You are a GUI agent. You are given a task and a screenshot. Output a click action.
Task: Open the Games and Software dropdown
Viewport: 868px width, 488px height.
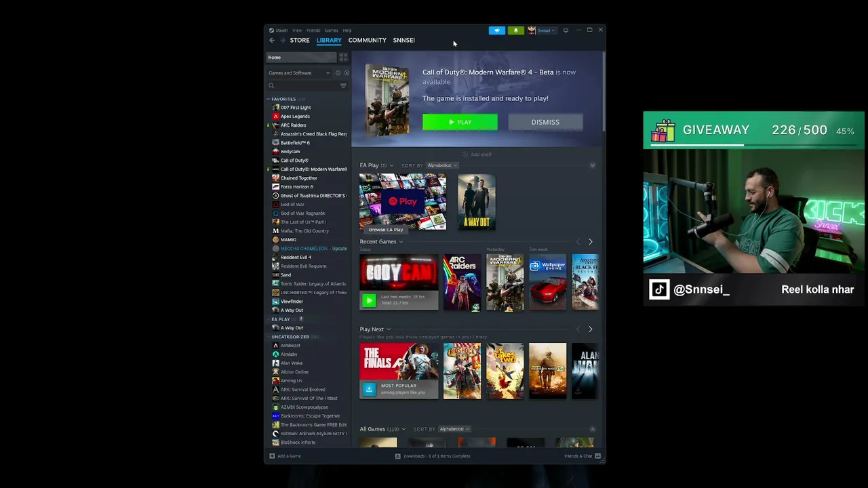pos(298,73)
